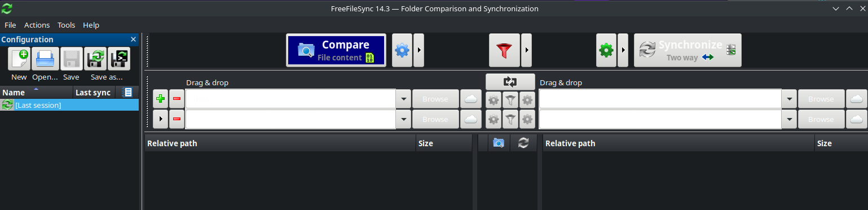Open second pair local comparison settings gear
868x210 pixels.
coord(494,119)
